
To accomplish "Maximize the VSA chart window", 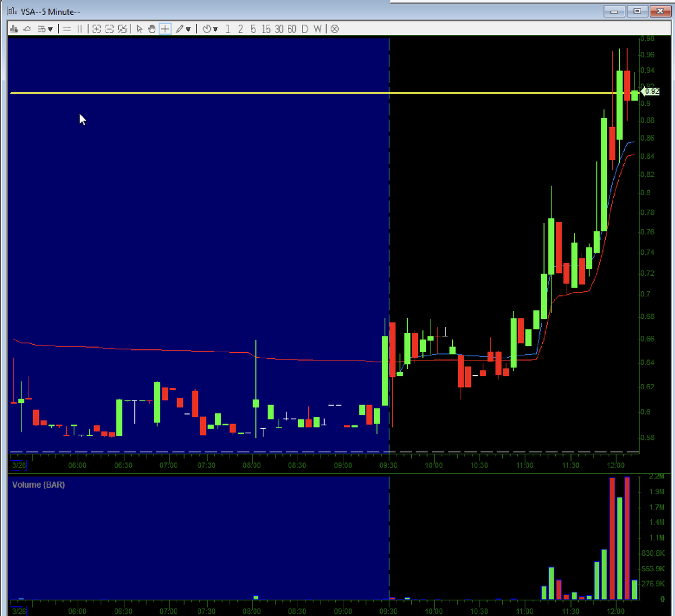I will (x=637, y=11).
